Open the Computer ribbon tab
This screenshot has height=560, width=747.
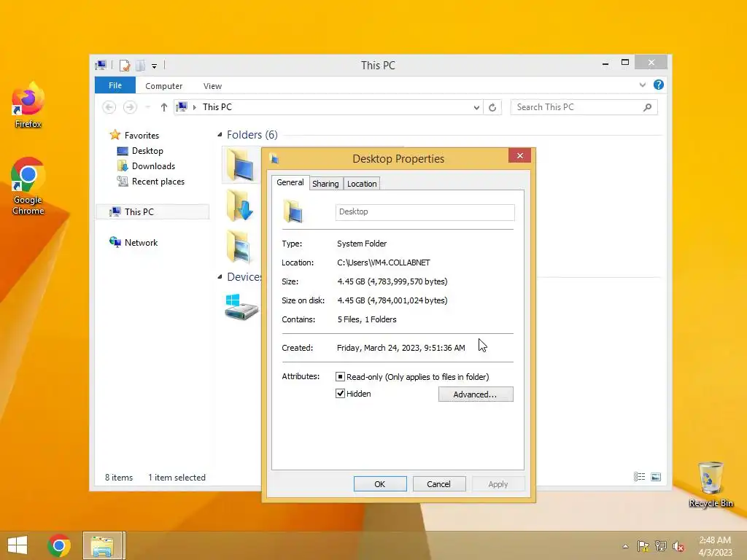(x=164, y=86)
